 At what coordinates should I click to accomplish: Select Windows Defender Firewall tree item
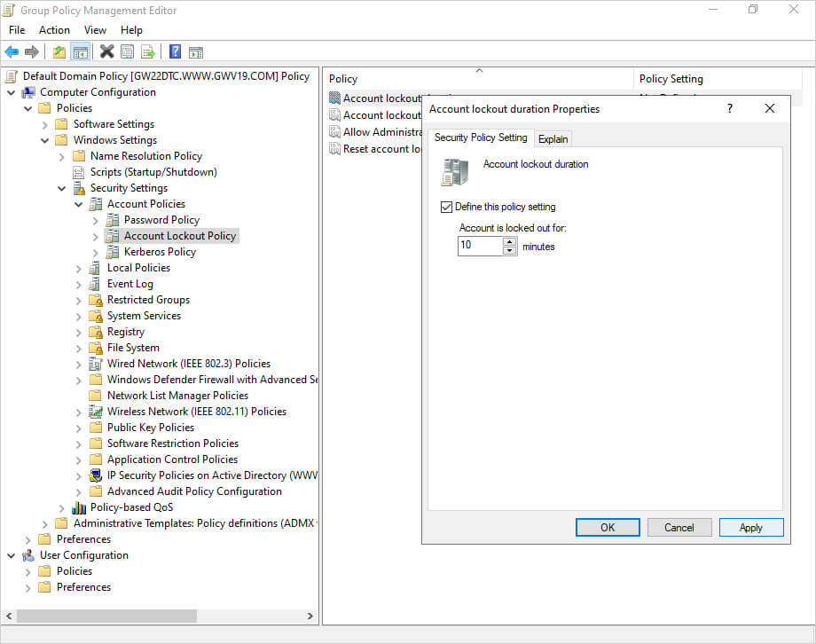(x=212, y=380)
